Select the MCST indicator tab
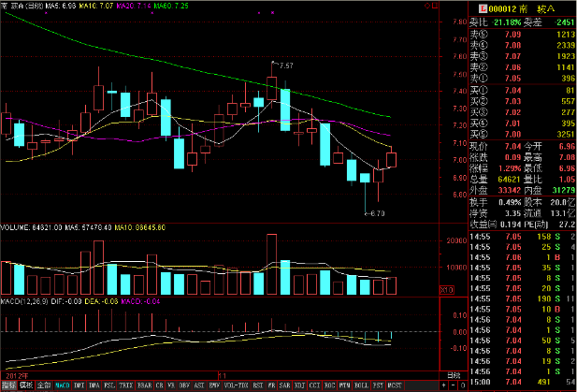This screenshot has width=577, height=392. pos(395,385)
